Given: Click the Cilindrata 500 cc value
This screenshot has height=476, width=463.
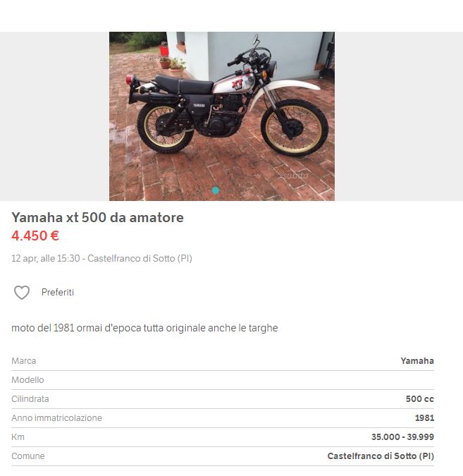Looking at the screenshot, I should point(420,399).
